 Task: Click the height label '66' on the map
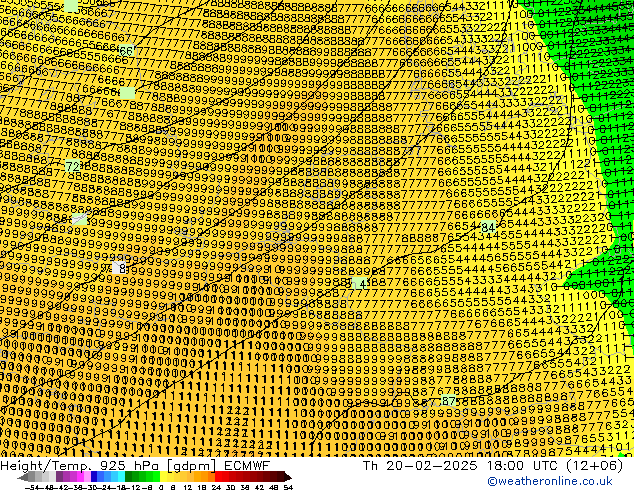(x=127, y=51)
